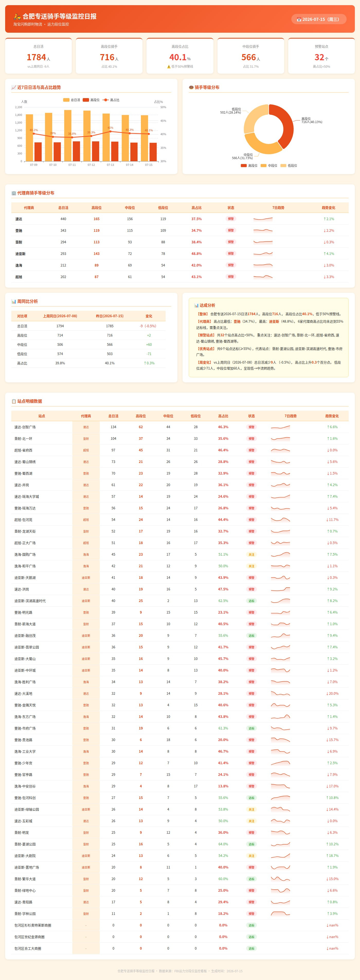Open the sparkline for 逸海-中安创谷
The height and width of the screenshot is (980, 360).
pyautogui.click(x=280, y=786)
